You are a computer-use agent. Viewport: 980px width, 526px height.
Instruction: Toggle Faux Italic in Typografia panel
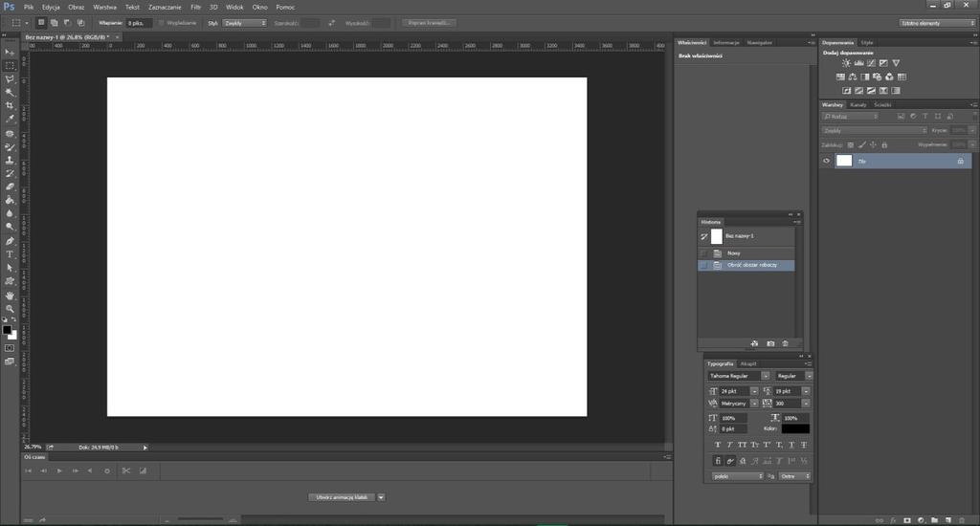pyautogui.click(x=729, y=445)
